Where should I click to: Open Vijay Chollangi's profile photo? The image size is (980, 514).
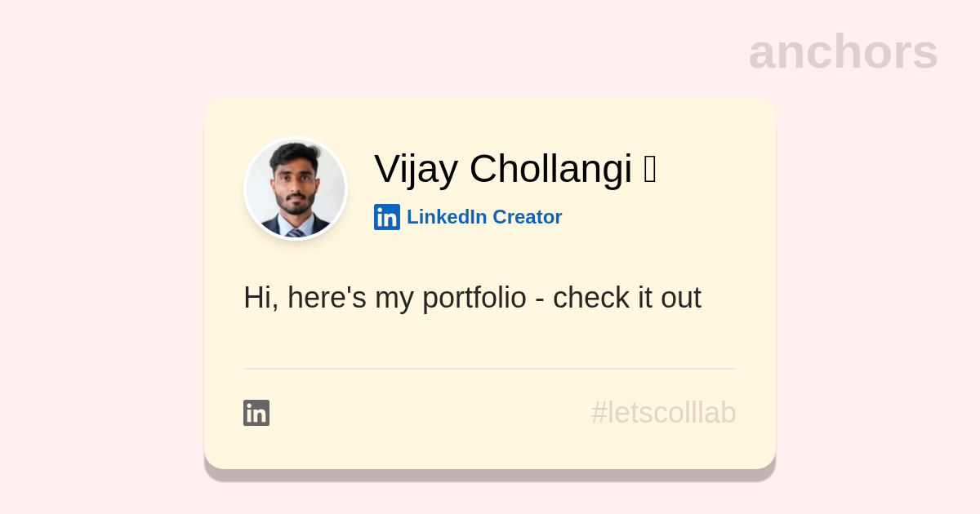coord(296,188)
